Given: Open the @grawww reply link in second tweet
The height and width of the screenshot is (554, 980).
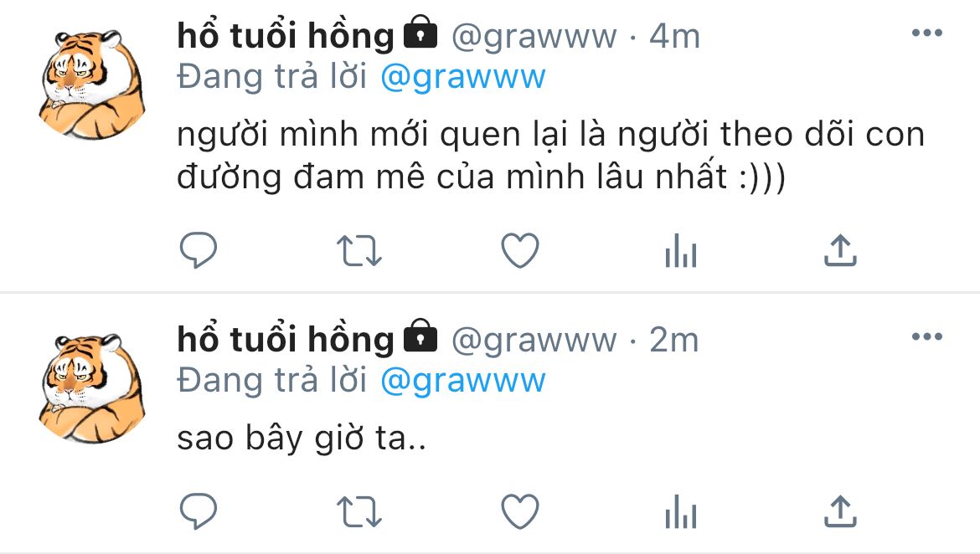Looking at the screenshot, I should pyautogui.click(x=463, y=381).
